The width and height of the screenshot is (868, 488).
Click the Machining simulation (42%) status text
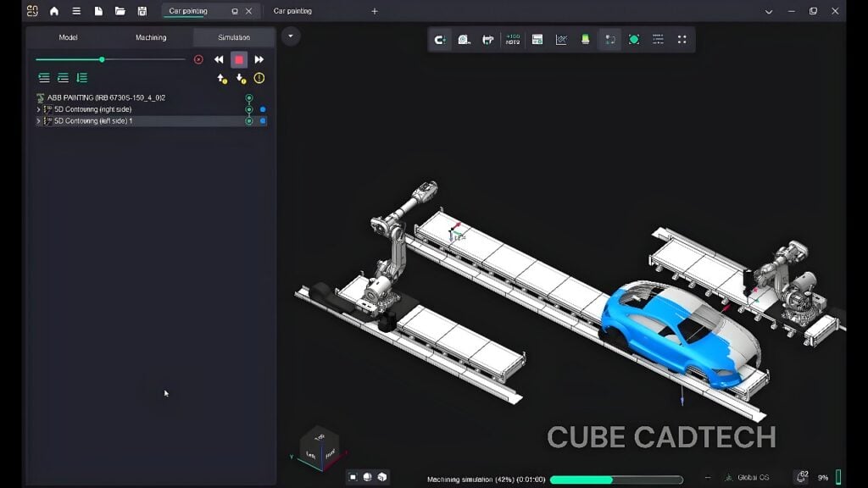pos(486,480)
